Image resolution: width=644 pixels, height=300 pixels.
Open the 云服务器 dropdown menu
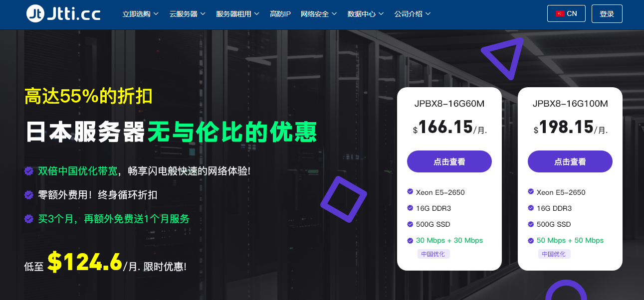[x=187, y=13]
